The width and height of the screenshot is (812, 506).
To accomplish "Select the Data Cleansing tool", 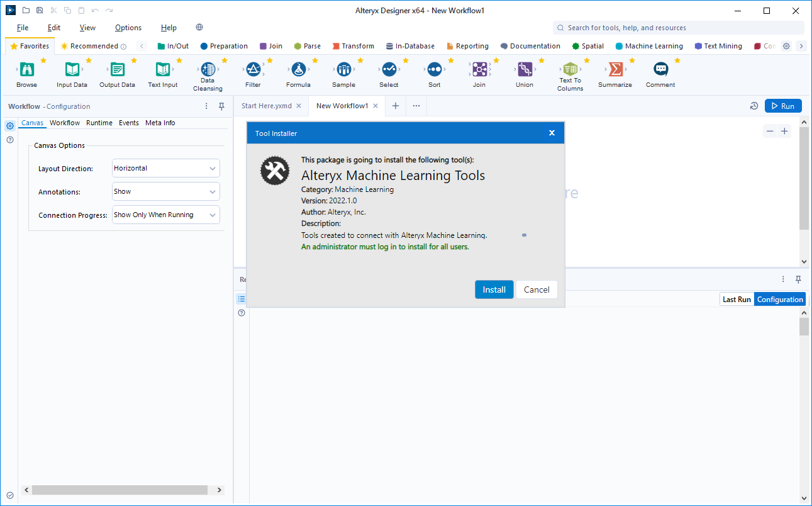I will (x=208, y=69).
